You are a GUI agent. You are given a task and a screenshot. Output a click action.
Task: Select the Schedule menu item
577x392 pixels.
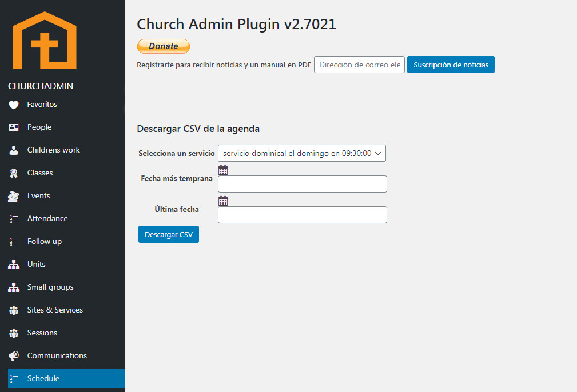[43, 379]
